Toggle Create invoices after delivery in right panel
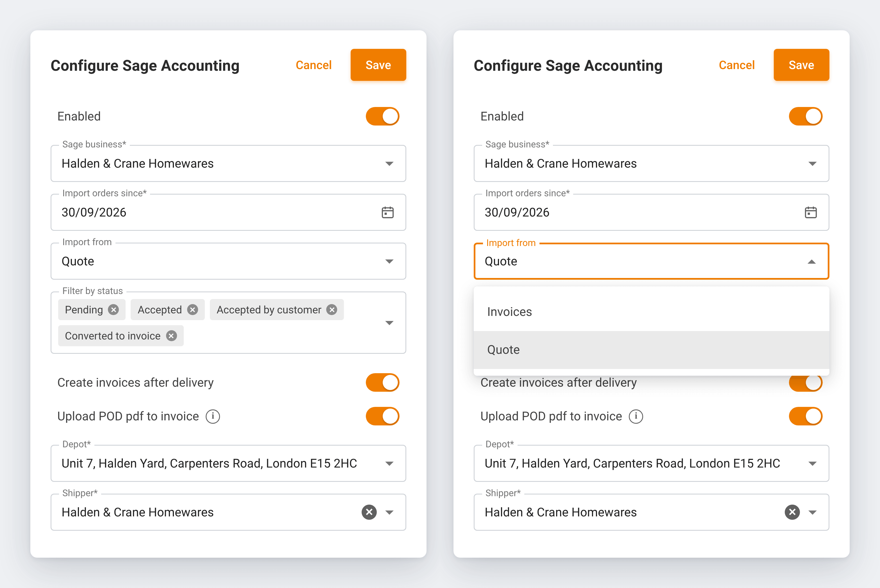880x588 pixels. tap(806, 383)
